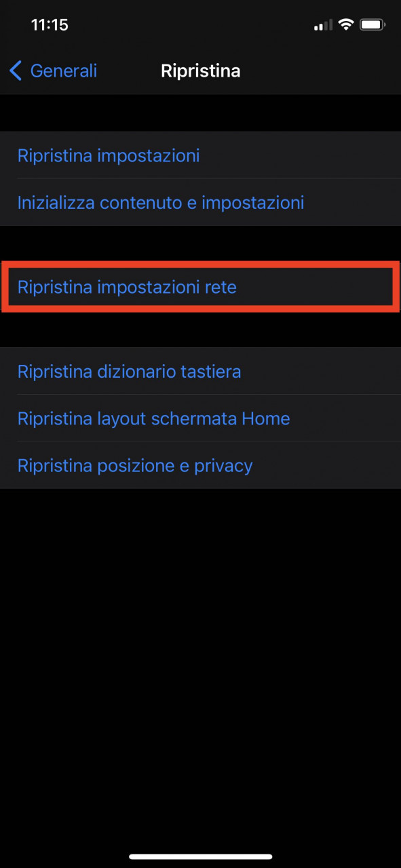Image resolution: width=401 pixels, height=868 pixels.
Task: Tap the 11:15 clock in the status bar
Action: point(50,25)
